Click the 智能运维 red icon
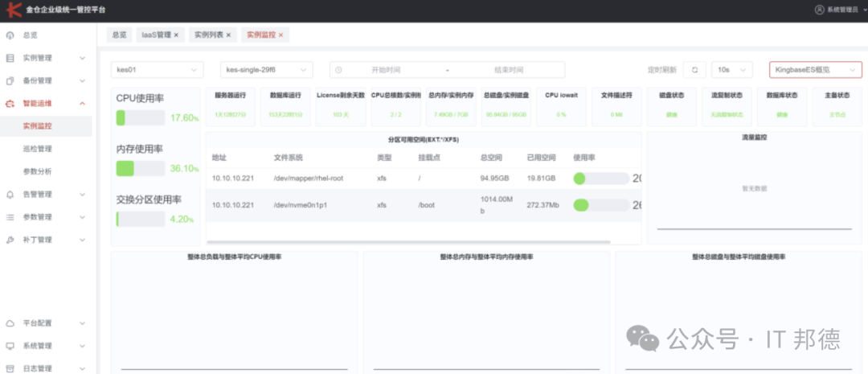 point(10,104)
